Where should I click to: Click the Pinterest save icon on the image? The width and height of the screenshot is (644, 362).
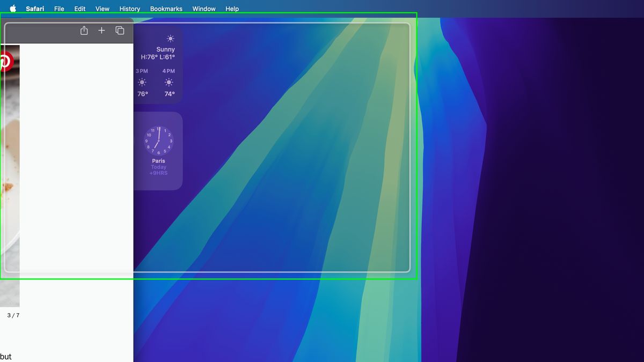click(4, 61)
